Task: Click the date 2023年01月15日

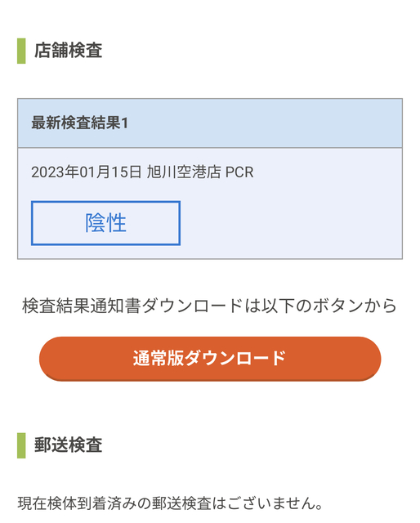Action: [x=86, y=172]
